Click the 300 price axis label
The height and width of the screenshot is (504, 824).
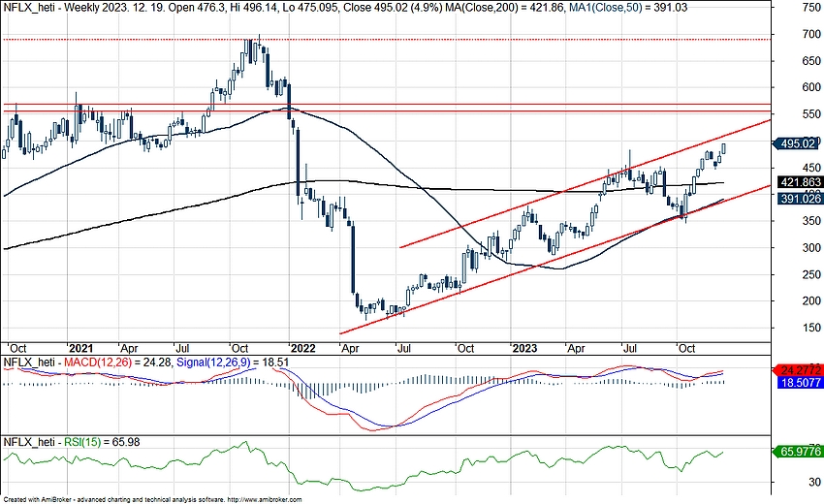tap(811, 247)
